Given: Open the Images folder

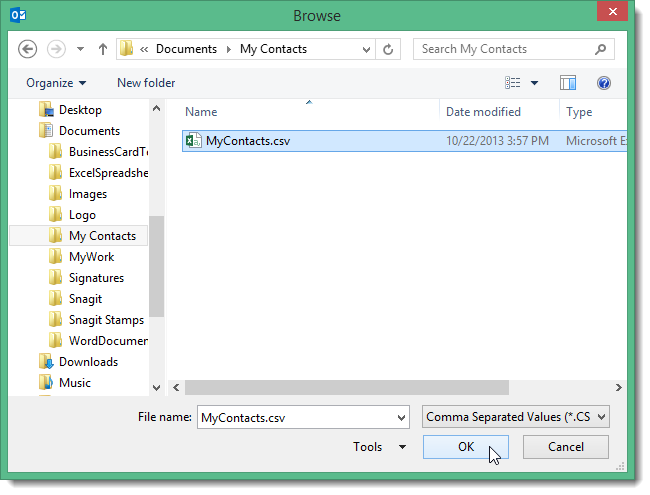Looking at the screenshot, I should click(87, 194).
